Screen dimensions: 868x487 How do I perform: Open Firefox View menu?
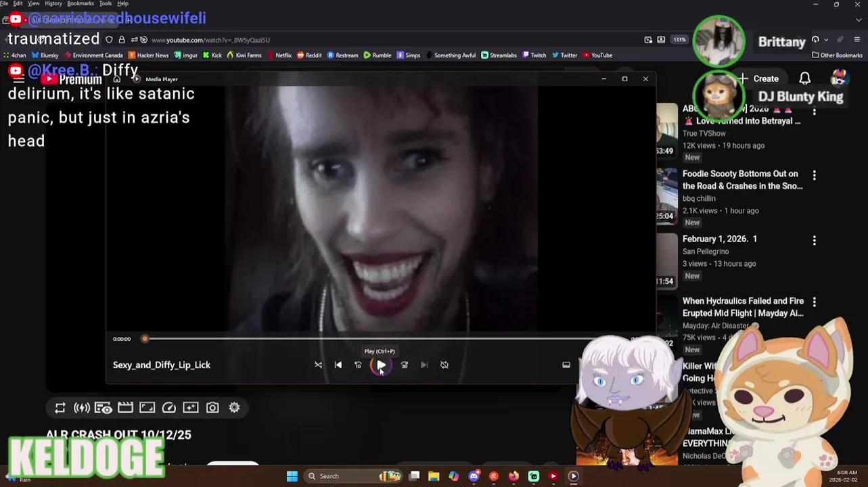click(33, 3)
